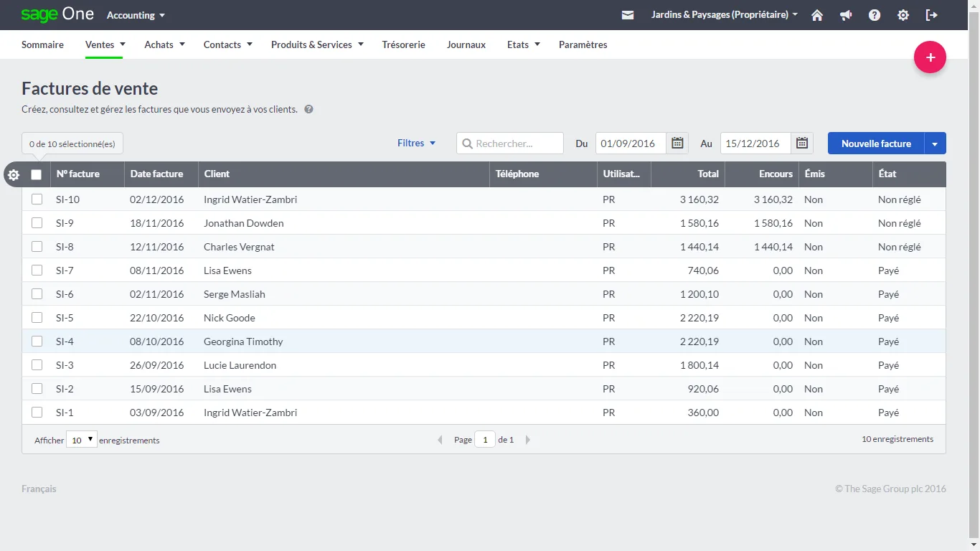The width and height of the screenshot is (980, 551).
Task: Open the end date calendar picker
Action: (x=802, y=143)
